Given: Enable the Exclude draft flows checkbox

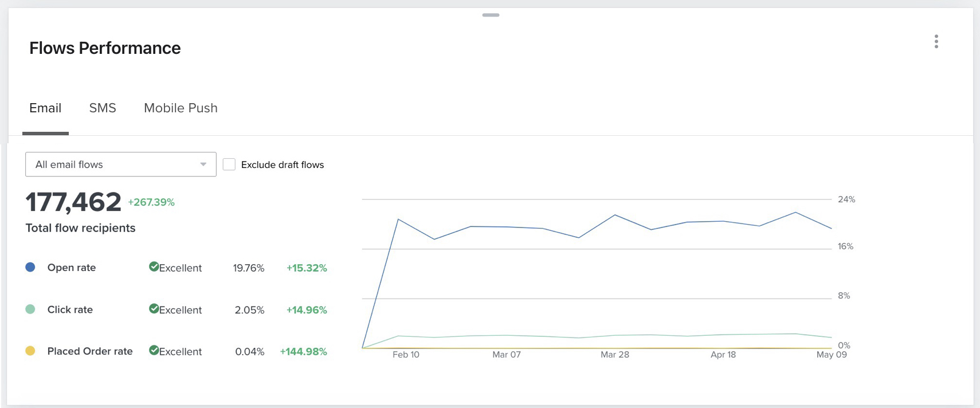Looking at the screenshot, I should point(229,164).
